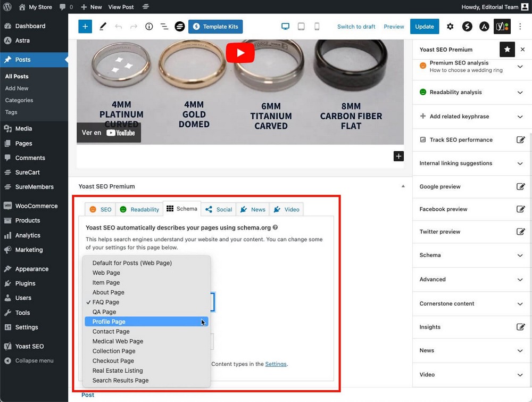Switch to the Social tab

219,209
